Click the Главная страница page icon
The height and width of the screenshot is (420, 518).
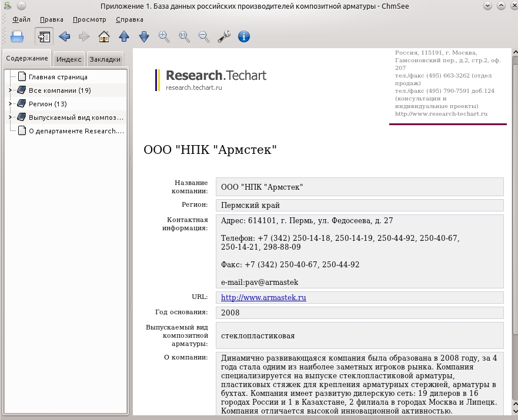tap(22, 76)
